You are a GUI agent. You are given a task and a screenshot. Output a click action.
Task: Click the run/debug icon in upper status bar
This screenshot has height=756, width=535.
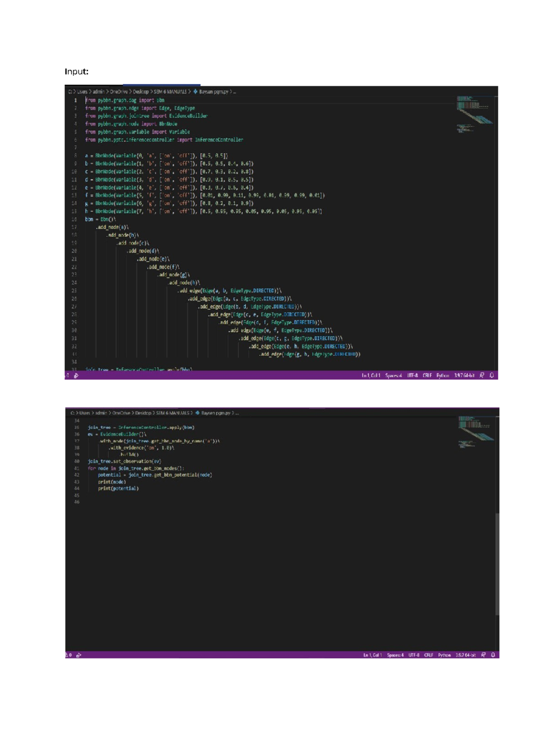[x=76, y=376]
